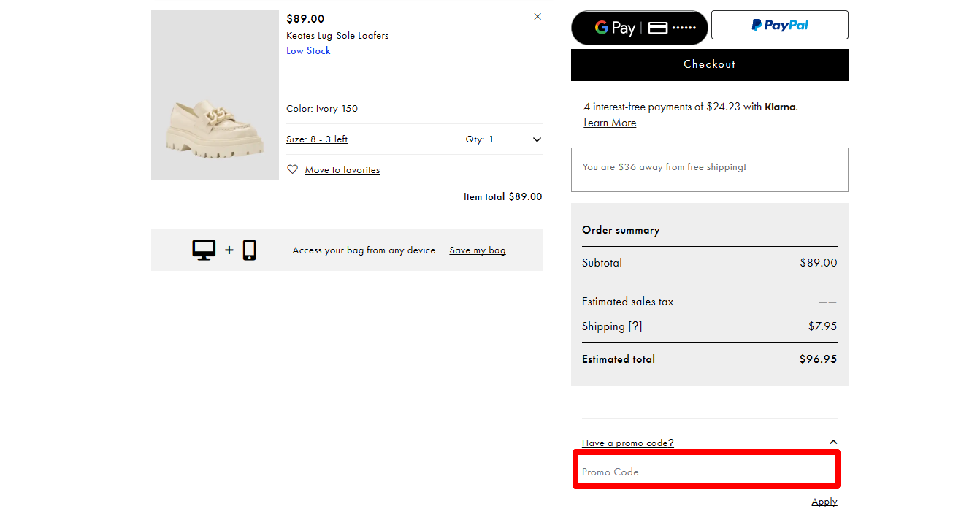Open the Qty dropdown chevron
The width and height of the screenshot is (980, 517).
(x=537, y=139)
